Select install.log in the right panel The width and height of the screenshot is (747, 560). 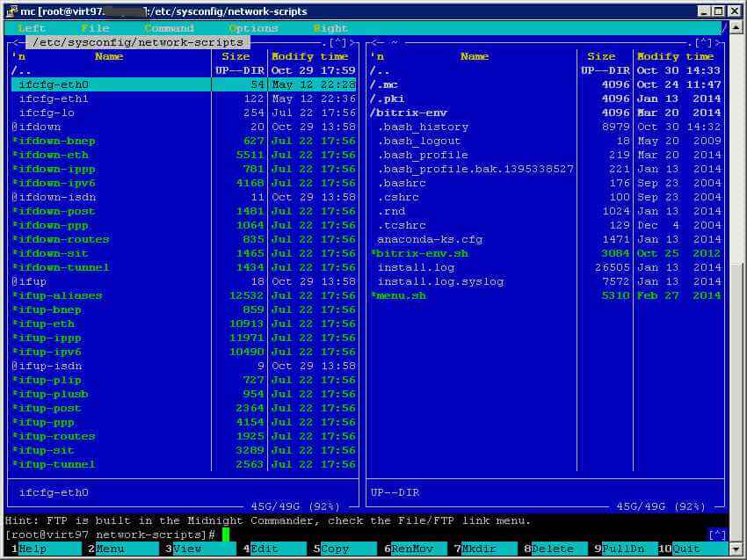pyautogui.click(x=416, y=267)
